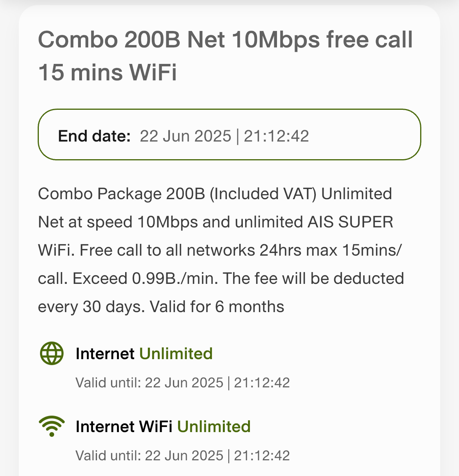Click the Internet label text

[x=105, y=354]
